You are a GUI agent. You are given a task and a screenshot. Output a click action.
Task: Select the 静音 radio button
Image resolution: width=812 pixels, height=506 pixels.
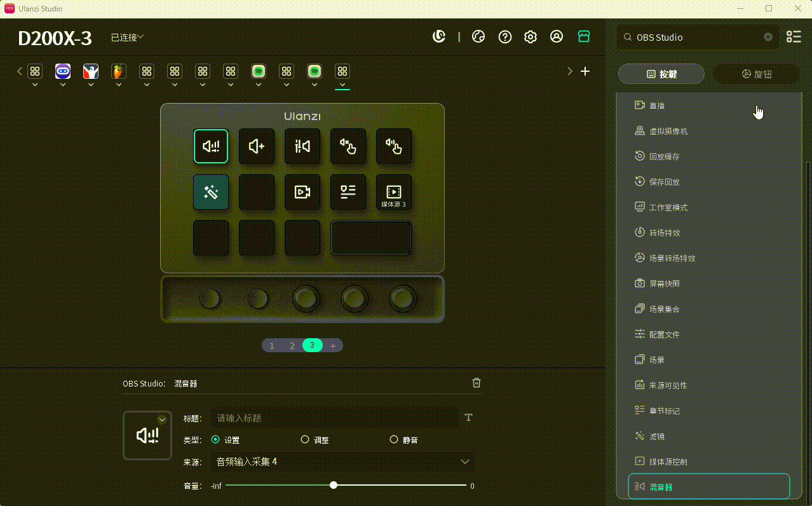tap(394, 439)
